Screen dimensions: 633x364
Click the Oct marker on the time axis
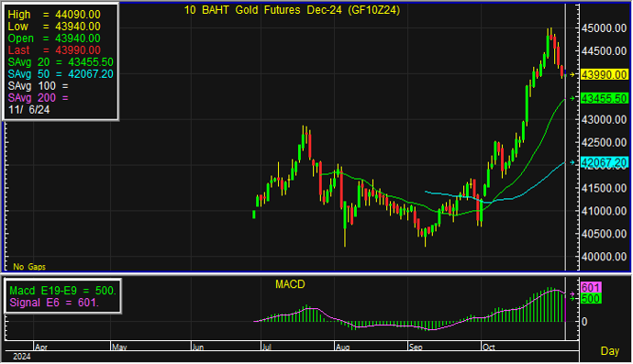pos(488,347)
